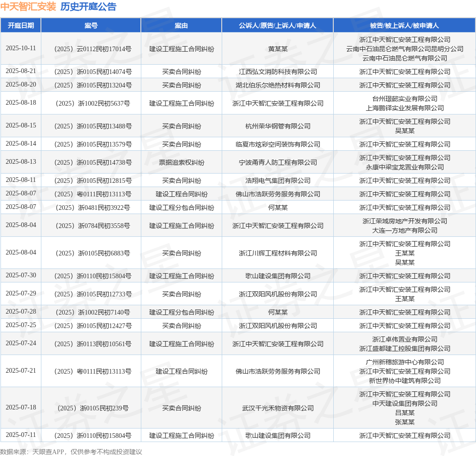Click plaintiff 江西弘文消防科技有限公司
Screen dimensions: 476x456
278,72
